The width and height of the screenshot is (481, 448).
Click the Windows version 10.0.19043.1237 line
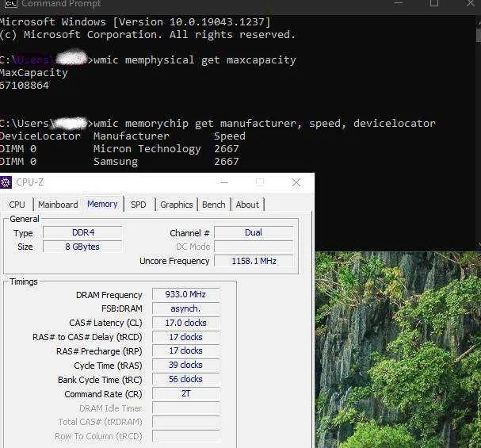[136, 22]
